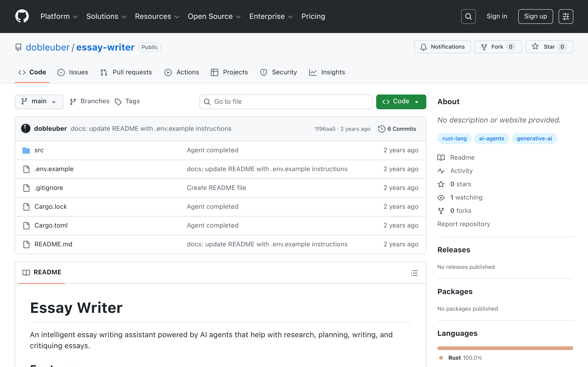
Task: Expand the Open Source menu
Action: [214, 16]
